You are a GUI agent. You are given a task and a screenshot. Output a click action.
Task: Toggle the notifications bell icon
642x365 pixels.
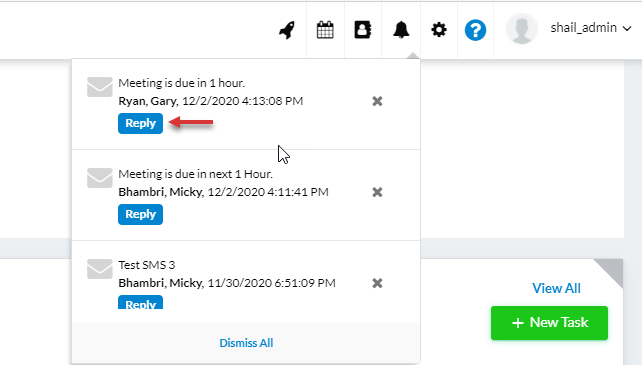401,30
